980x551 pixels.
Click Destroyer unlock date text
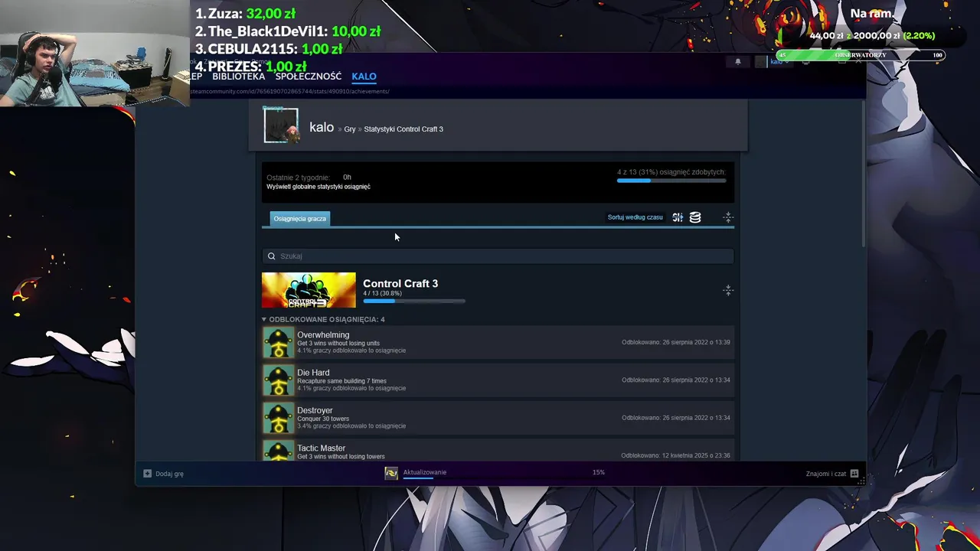(676, 418)
